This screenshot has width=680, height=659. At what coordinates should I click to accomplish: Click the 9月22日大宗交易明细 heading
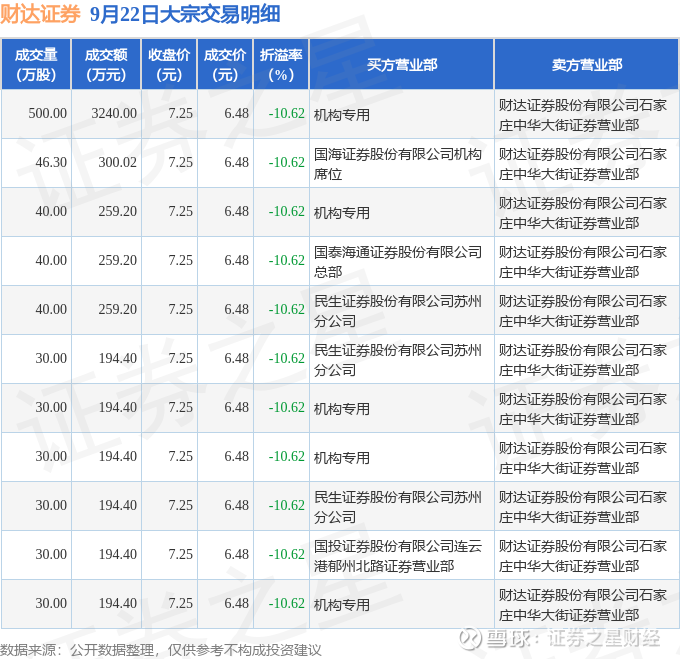tap(185, 14)
